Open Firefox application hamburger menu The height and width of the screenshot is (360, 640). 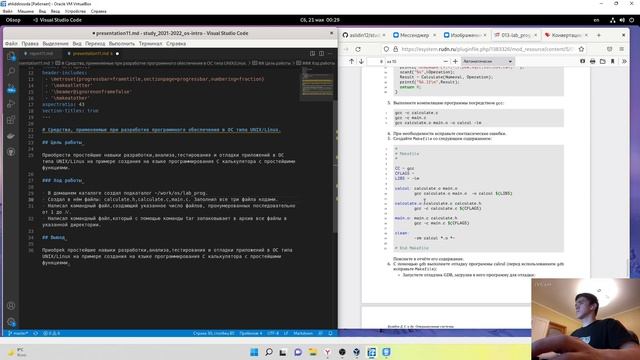click(x=622, y=49)
